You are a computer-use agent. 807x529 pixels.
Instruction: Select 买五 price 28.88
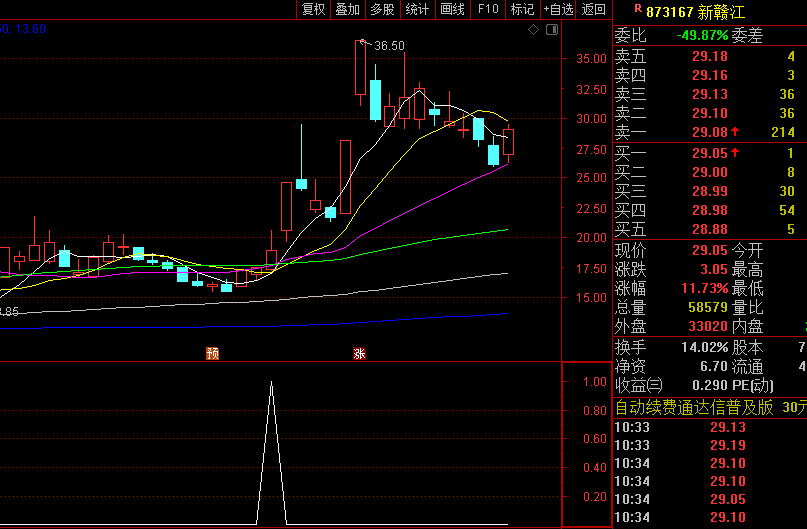[710, 229]
